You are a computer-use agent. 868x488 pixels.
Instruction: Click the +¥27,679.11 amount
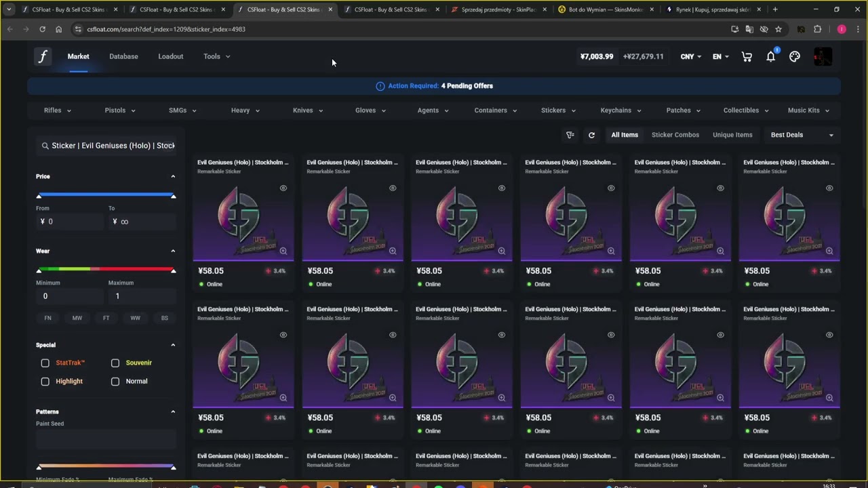coord(643,57)
